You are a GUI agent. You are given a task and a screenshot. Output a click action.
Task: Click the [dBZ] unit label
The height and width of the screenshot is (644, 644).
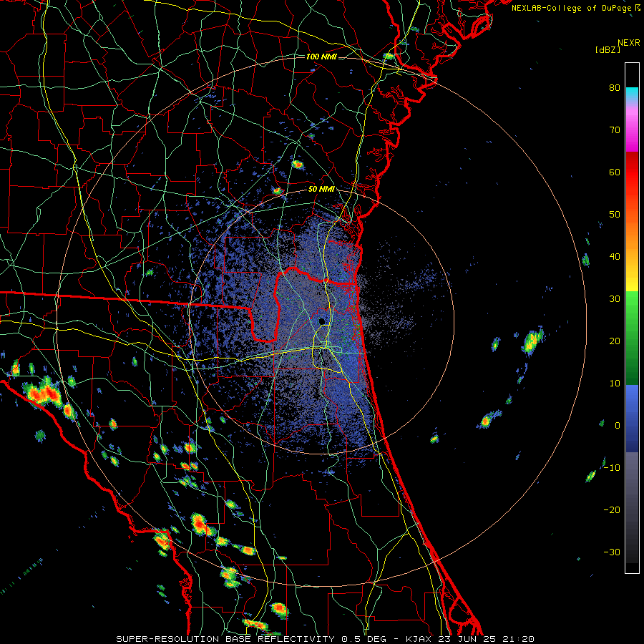tap(608, 49)
